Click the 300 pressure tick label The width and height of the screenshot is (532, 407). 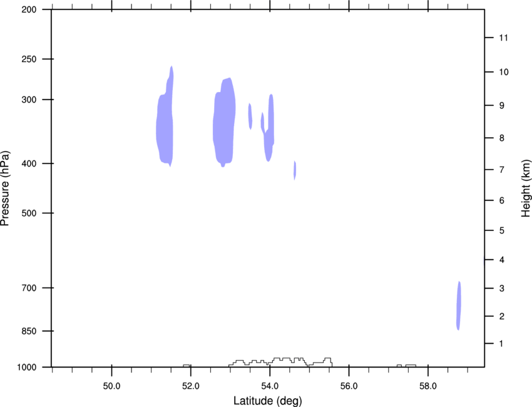tap(29, 100)
